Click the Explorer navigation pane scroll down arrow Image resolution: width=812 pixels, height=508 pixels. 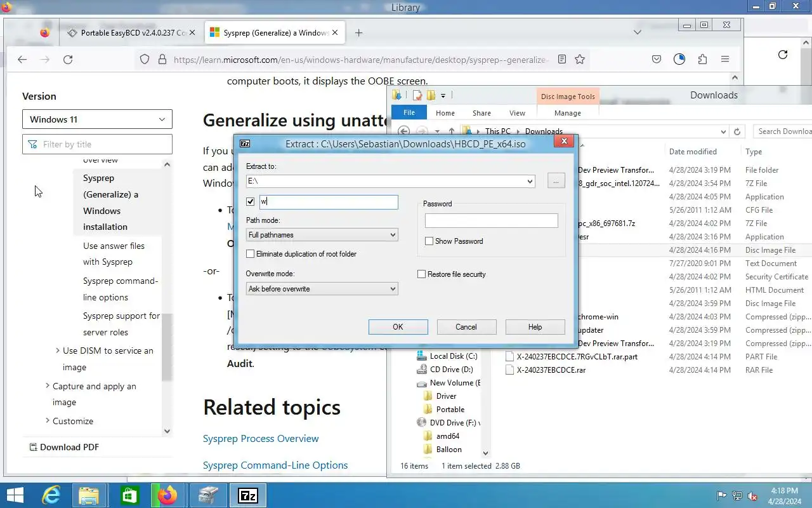tap(485, 453)
